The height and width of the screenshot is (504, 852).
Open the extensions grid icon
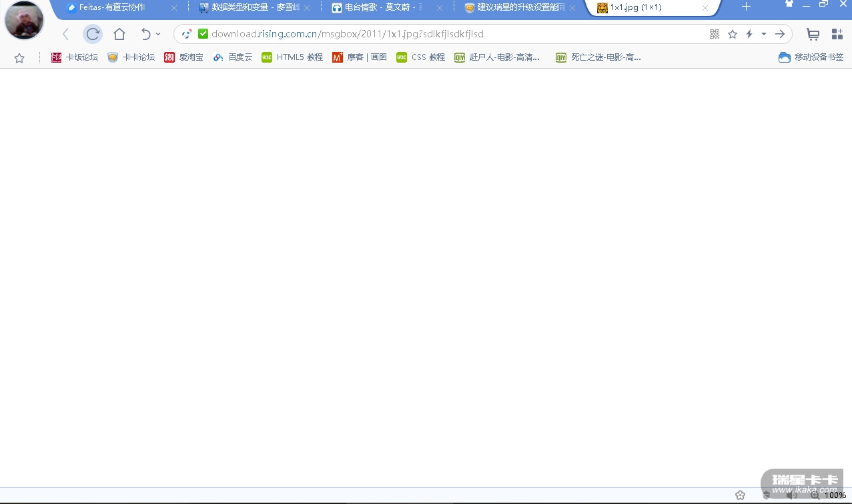[x=837, y=34]
